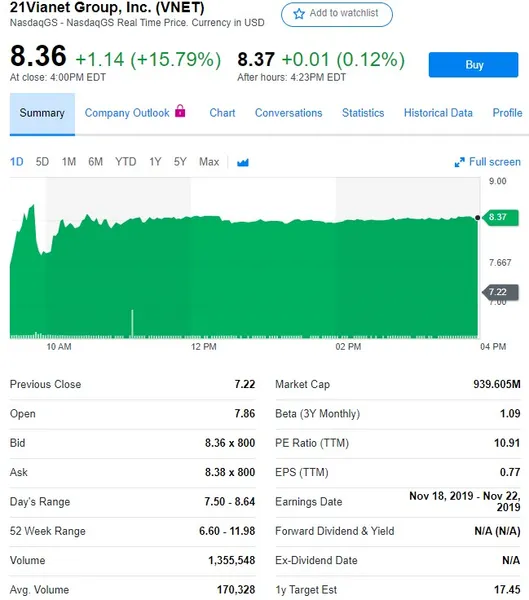Select the YTD chart range
The image size is (529, 600).
[126, 162]
